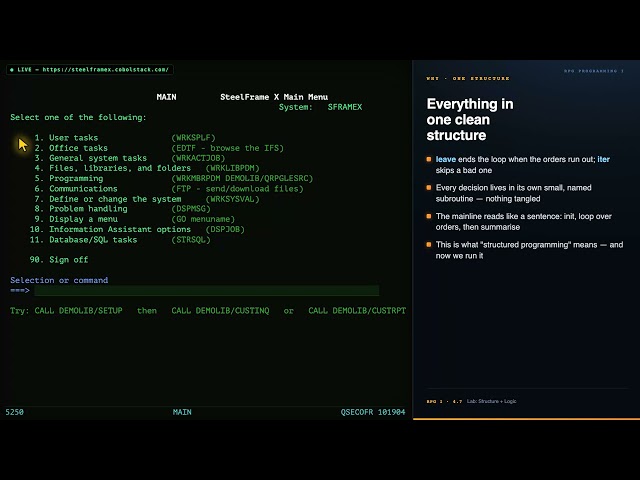The height and width of the screenshot is (480, 640).
Task: Click the 5250 status bar entry
Action: (15, 412)
